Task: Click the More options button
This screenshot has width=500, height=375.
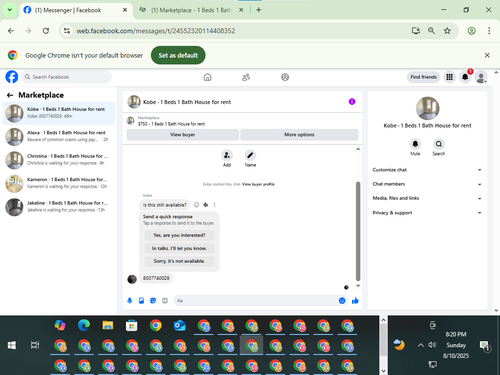Action: point(299,135)
